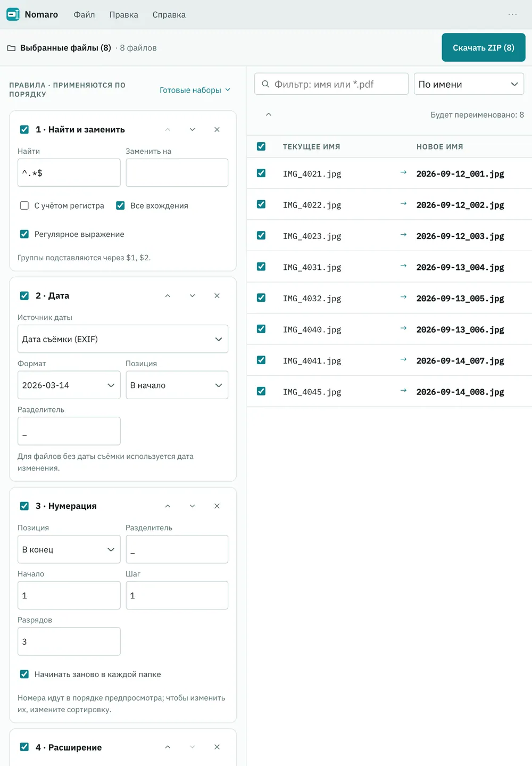The width and height of the screenshot is (532, 766).
Task: Click the numbering Начало field
Action: (69, 595)
